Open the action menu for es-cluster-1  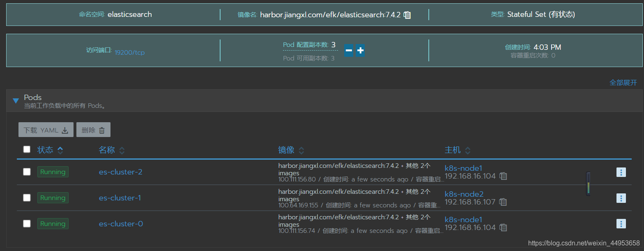click(621, 198)
